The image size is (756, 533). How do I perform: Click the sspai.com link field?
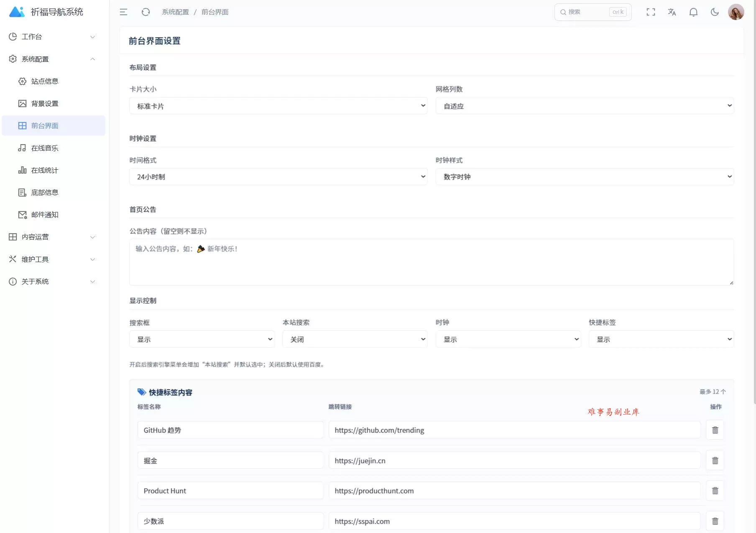[515, 521]
